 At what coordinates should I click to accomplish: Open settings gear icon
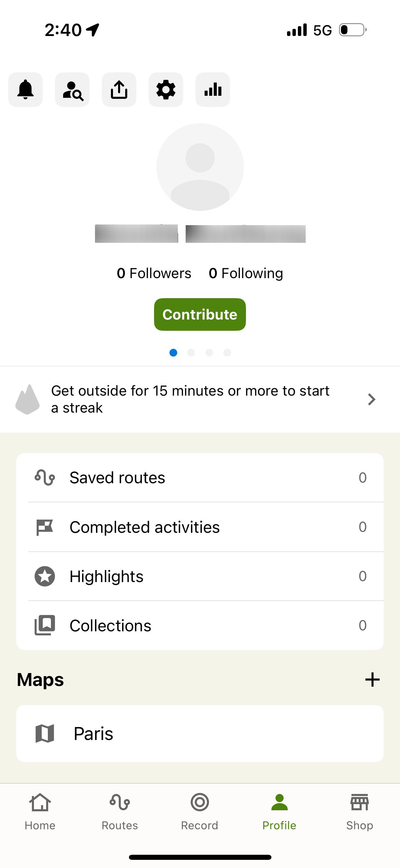166,90
